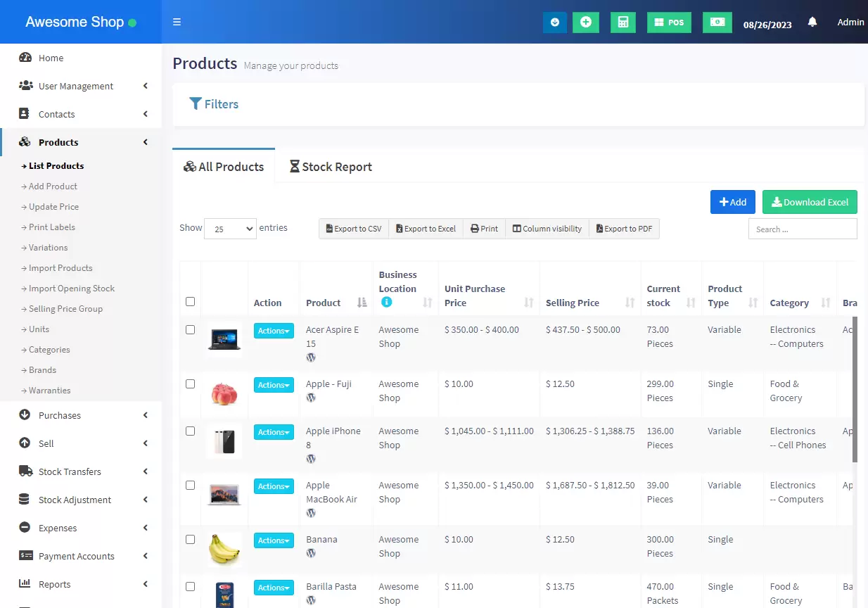Open Reports in the sidebar
This screenshot has height=608, width=868.
point(81,584)
